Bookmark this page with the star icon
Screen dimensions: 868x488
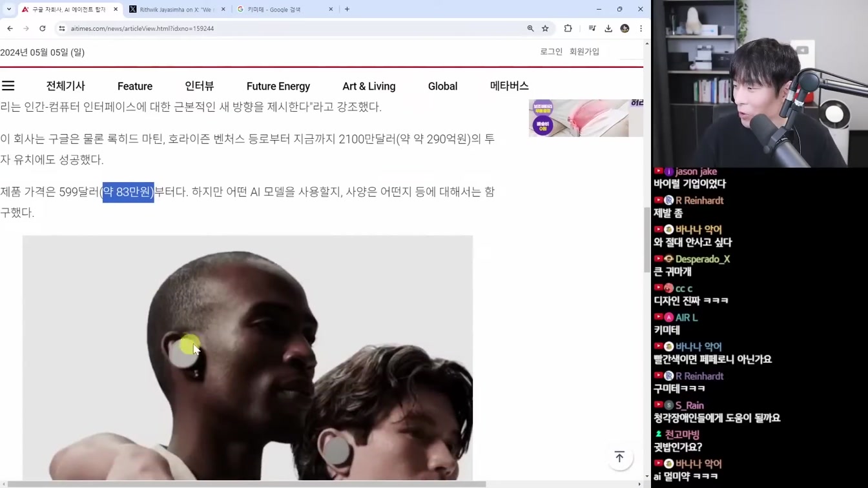point(545,28)
